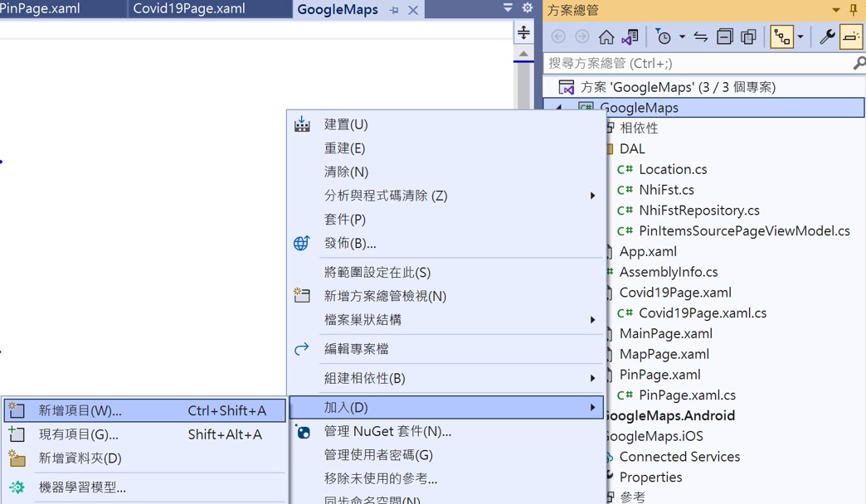Select the GoogleMaps.Android project

670,415
